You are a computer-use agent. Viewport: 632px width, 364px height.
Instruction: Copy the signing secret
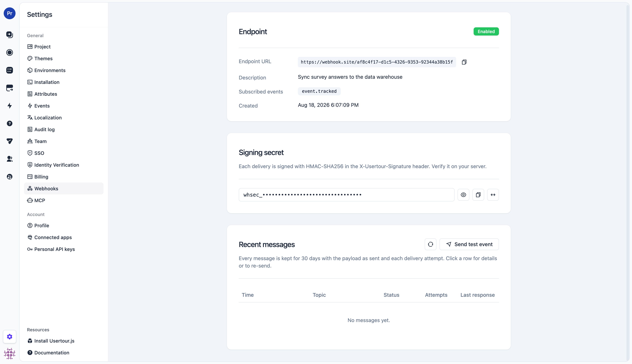[478, 195]
